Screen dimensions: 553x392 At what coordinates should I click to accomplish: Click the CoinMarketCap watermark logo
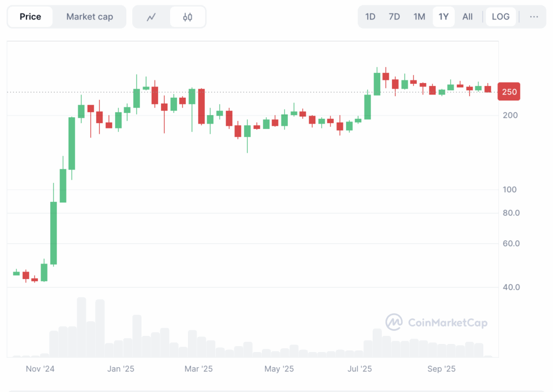[437, 322]
